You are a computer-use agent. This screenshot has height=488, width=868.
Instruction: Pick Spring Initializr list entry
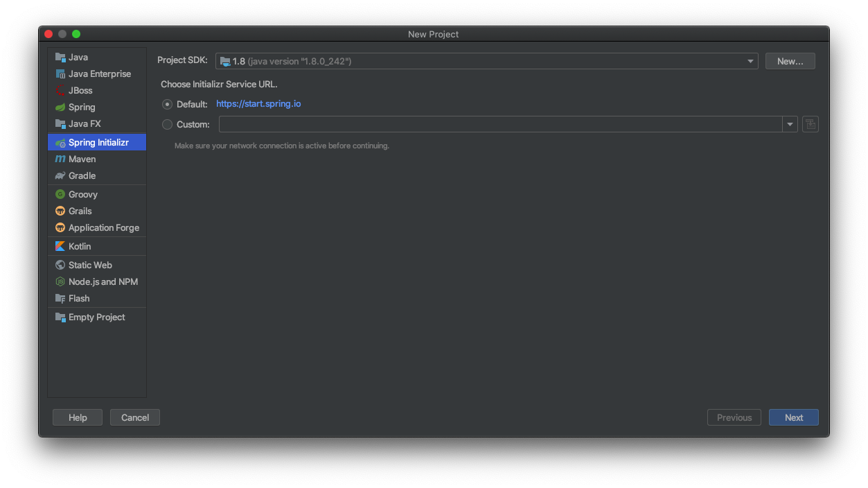click(97, 142)
